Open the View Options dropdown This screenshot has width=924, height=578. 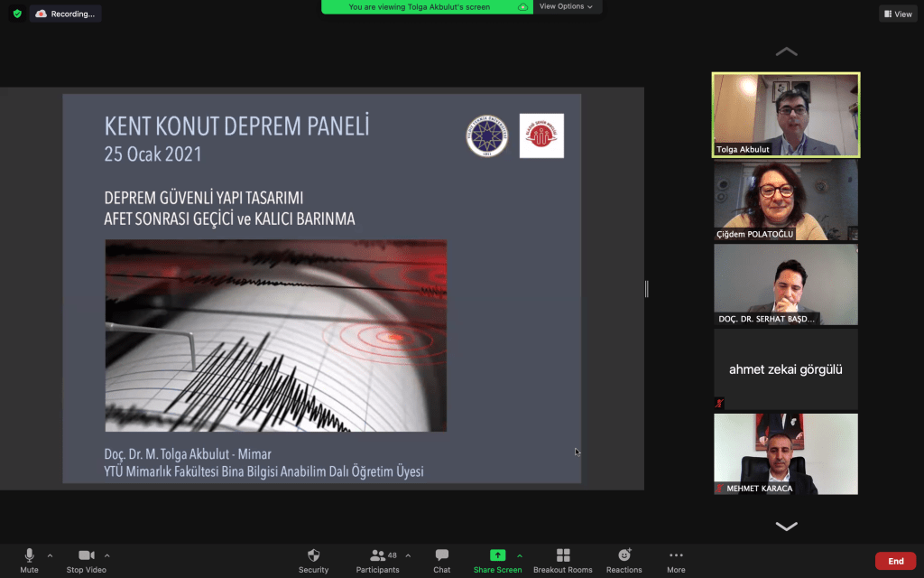pos(567,6)
